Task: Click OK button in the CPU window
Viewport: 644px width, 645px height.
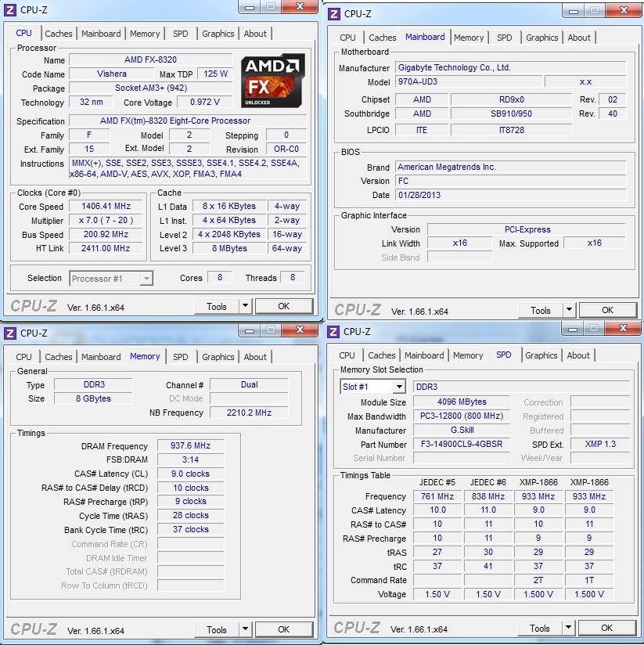Action: point(284,306)
